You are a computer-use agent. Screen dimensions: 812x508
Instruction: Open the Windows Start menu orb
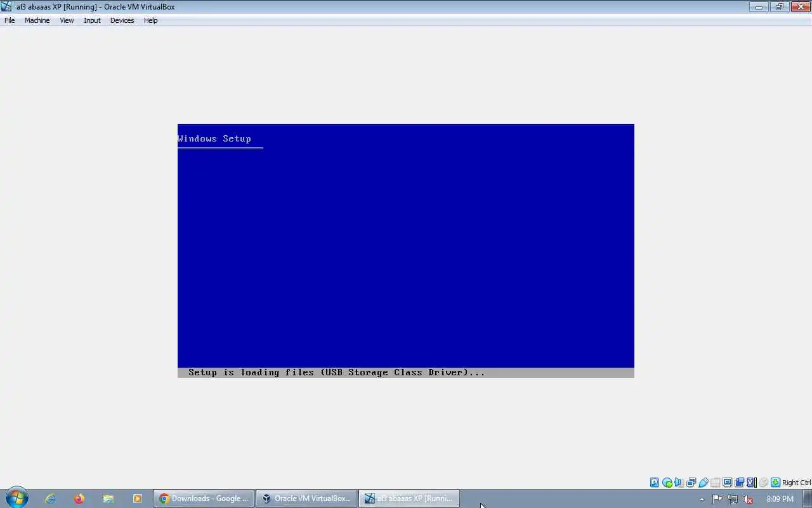click(x=16, y=498)
